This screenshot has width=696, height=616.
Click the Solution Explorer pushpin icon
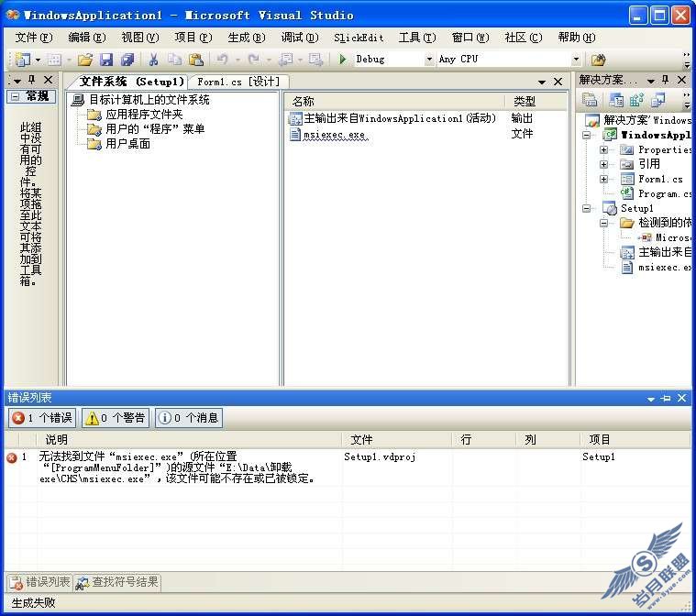click(665, 80)
